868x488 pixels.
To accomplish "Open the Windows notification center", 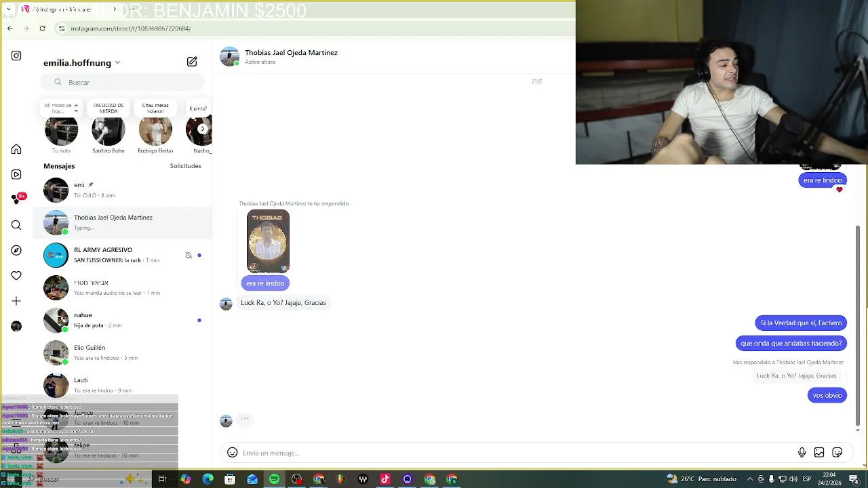I will click(854, 479).
